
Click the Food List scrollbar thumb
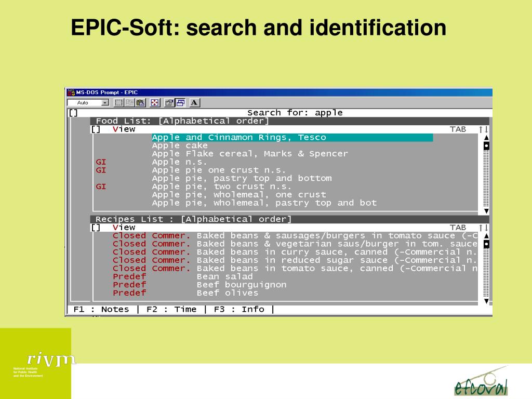(486, 146)
